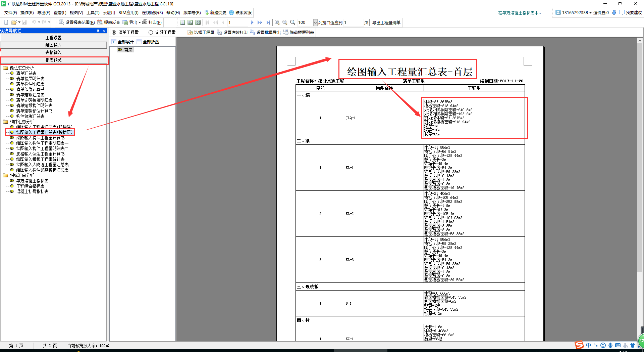Go to next page arrow

click(252, 23)
